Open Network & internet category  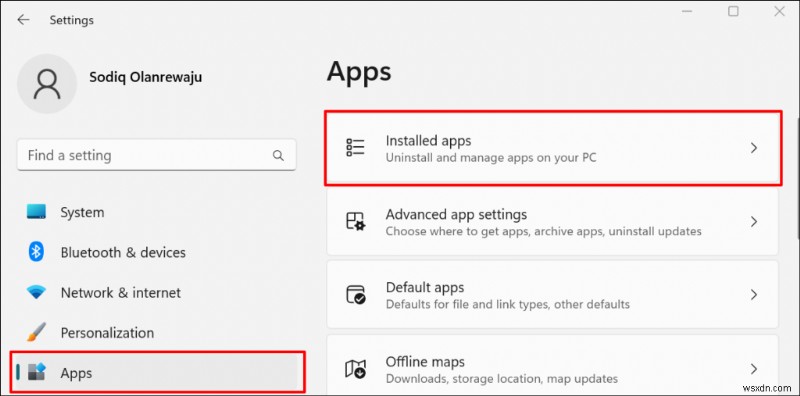(x=157, y=292)
